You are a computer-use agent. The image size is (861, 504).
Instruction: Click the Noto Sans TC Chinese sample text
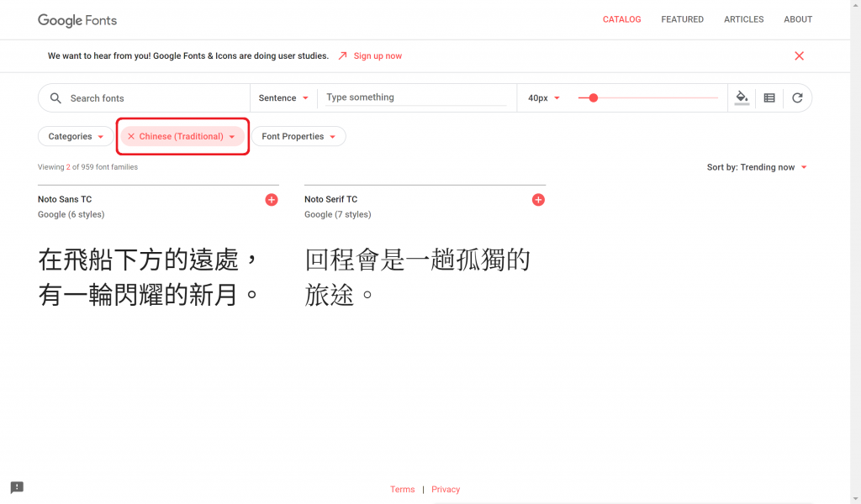148,277
